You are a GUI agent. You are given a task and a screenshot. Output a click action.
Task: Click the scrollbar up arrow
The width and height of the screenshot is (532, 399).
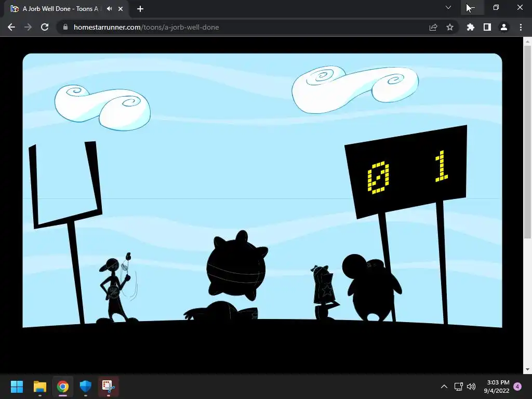pyautogui.click(x=527, y=42)
